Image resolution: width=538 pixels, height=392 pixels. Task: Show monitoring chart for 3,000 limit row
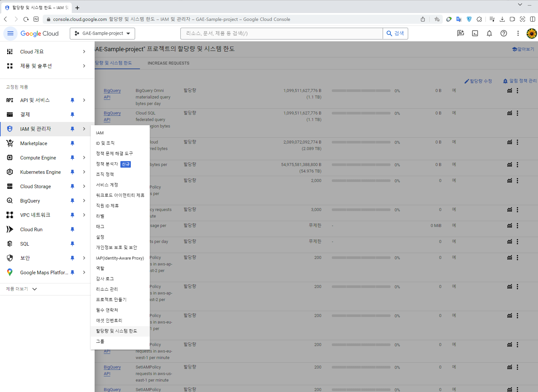pyautogui.click(x=510, y=210)
